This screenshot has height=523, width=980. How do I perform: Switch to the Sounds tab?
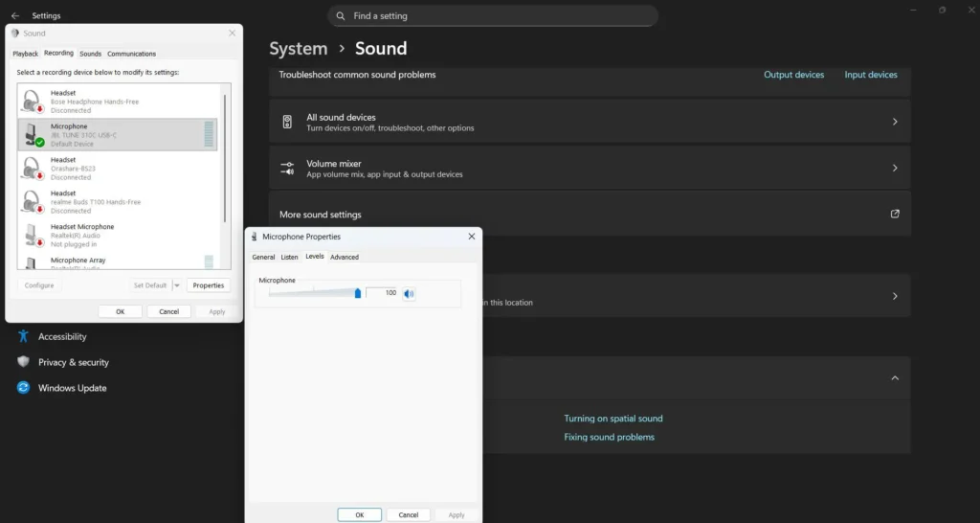coord(91,54)
